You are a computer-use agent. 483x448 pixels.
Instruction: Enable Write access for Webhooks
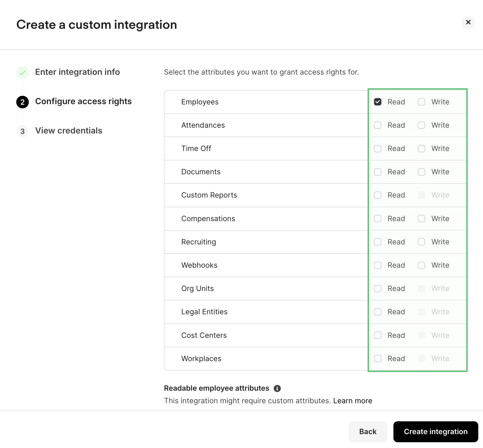tap(421, 265)
